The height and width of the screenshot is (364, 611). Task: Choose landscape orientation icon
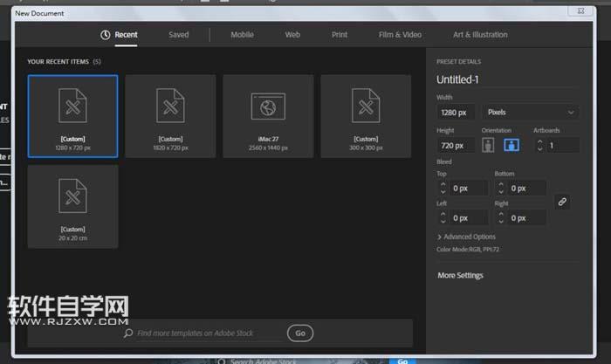pyautogui.click(x=511, y=145)
